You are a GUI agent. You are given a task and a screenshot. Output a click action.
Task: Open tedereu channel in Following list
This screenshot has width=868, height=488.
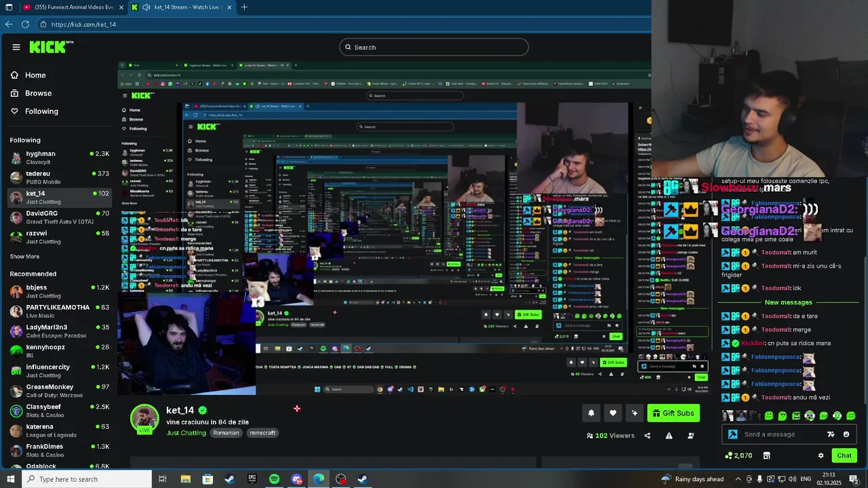(x=59, y=178)
